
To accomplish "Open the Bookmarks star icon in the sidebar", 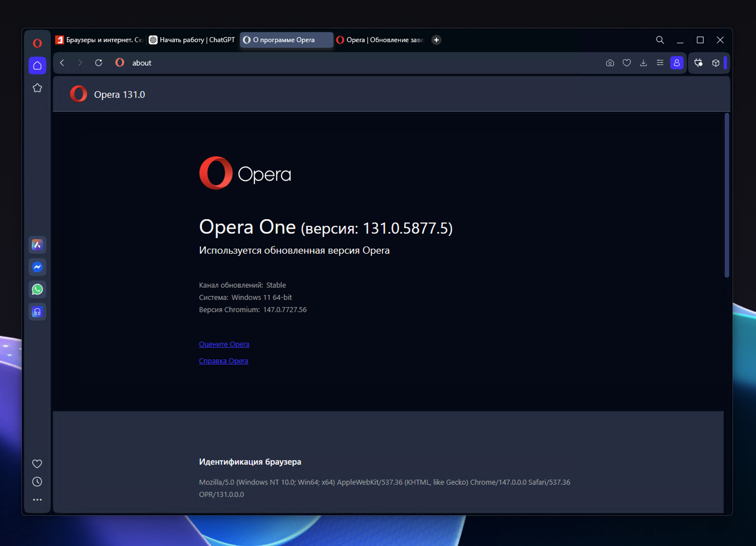I will (37, 88).
